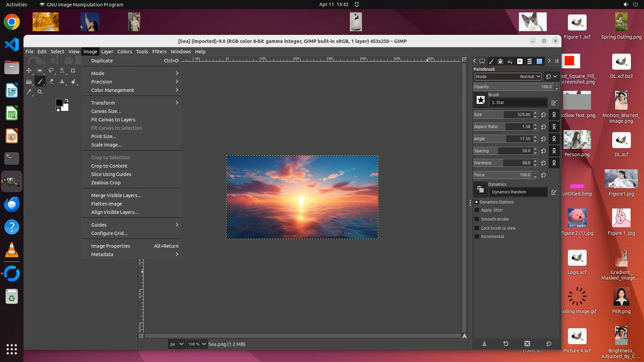Reset Size value to brush default
Screen dimensions: 644x362
(543, 115)
